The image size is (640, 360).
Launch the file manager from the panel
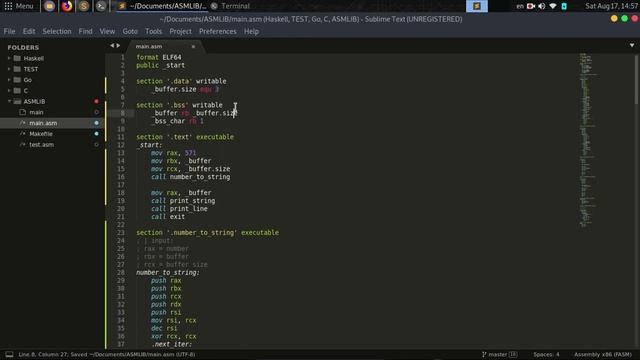49,6
